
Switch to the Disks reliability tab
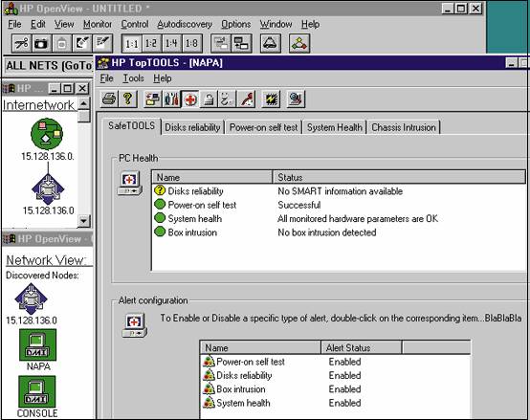(192, 127)
